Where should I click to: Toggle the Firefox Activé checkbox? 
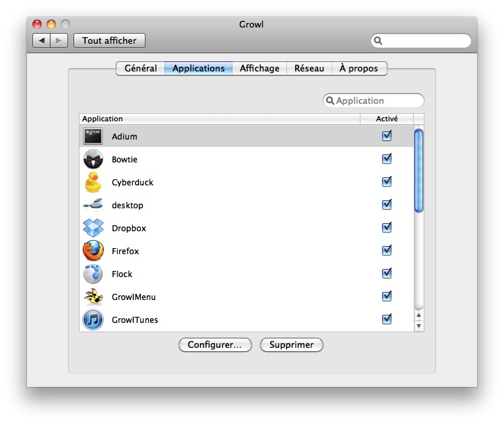(387, 251)
